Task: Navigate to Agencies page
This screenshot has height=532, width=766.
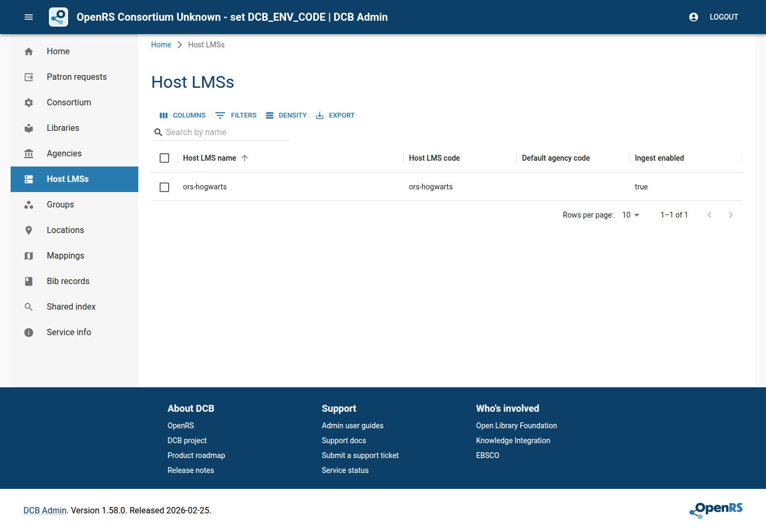Action: (74, 154)
